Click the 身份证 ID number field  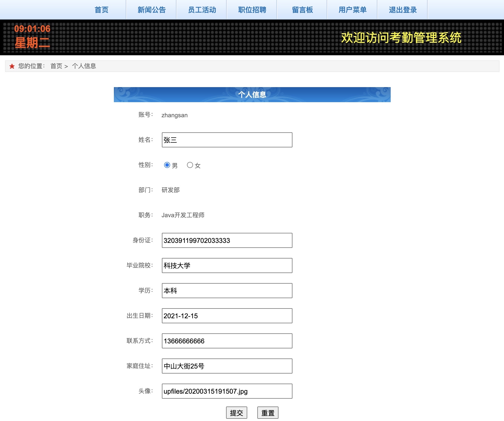click(227, 240)
